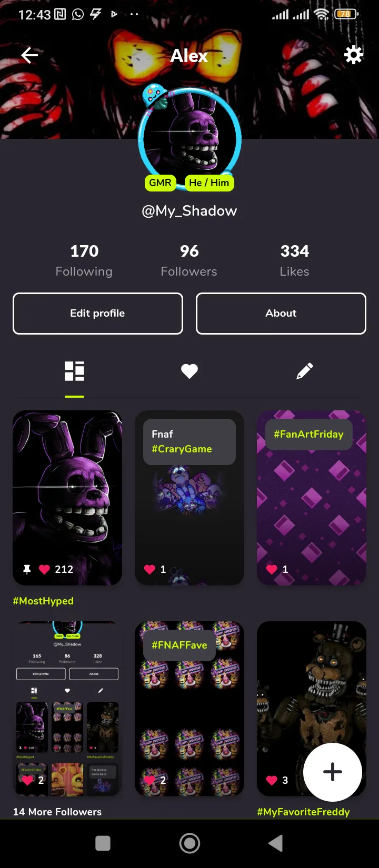Tap the back arrow icon
This screenshot has width=379, height=868.
pos(29,55)
